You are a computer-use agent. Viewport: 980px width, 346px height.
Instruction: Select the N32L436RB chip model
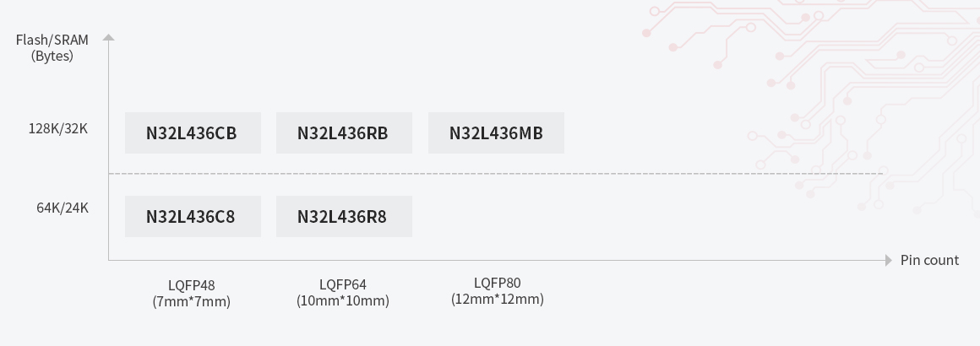344,133
